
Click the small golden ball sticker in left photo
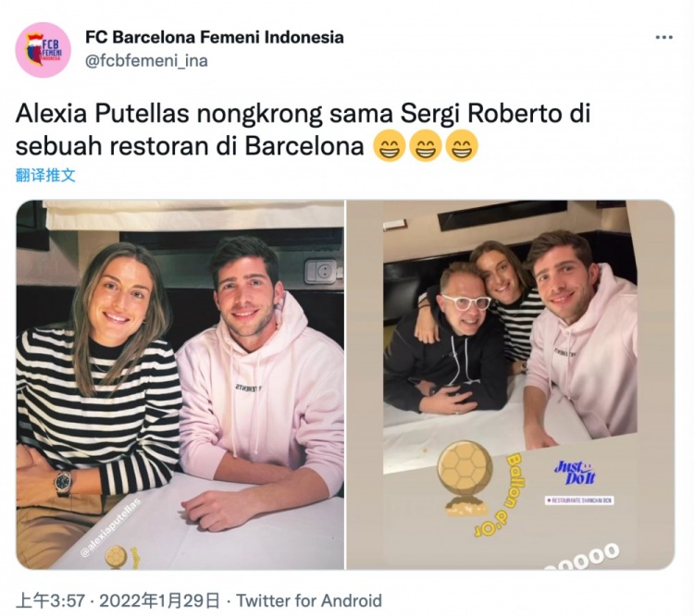[117, 558]
